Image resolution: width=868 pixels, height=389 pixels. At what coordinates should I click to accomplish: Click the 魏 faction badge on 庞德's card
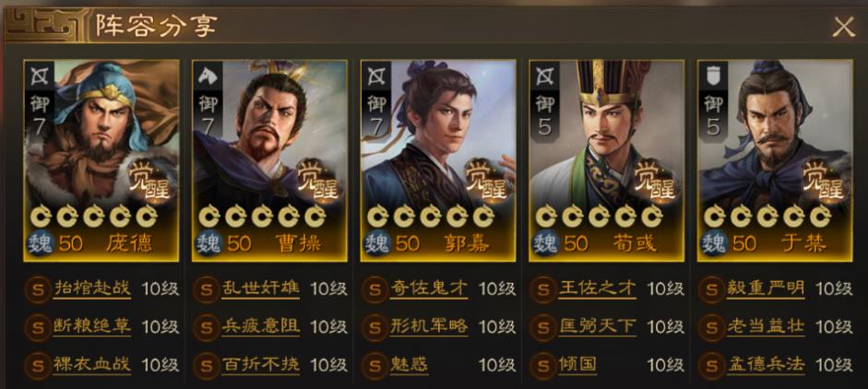(x=40, y=243)
